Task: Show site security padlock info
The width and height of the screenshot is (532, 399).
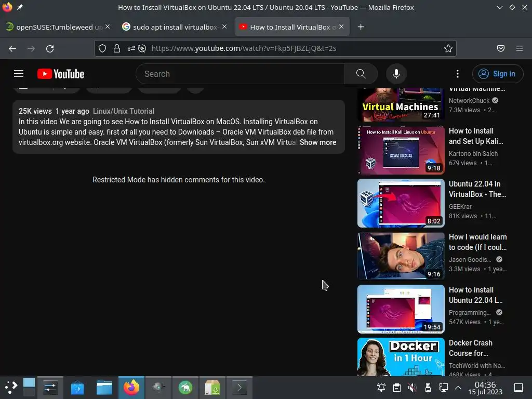Action: [117, 48]
